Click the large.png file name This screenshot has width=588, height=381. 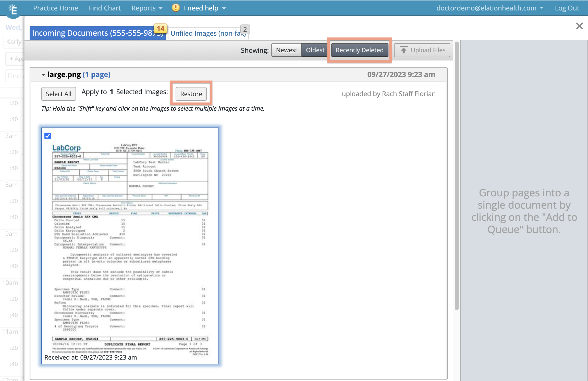pos(64,74)
